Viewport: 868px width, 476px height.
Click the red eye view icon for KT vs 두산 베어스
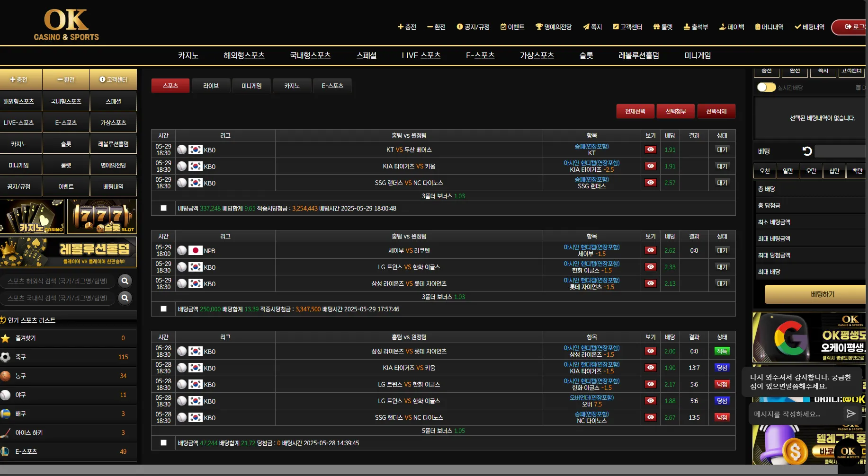pyautogui.click(x=651, y=150)
